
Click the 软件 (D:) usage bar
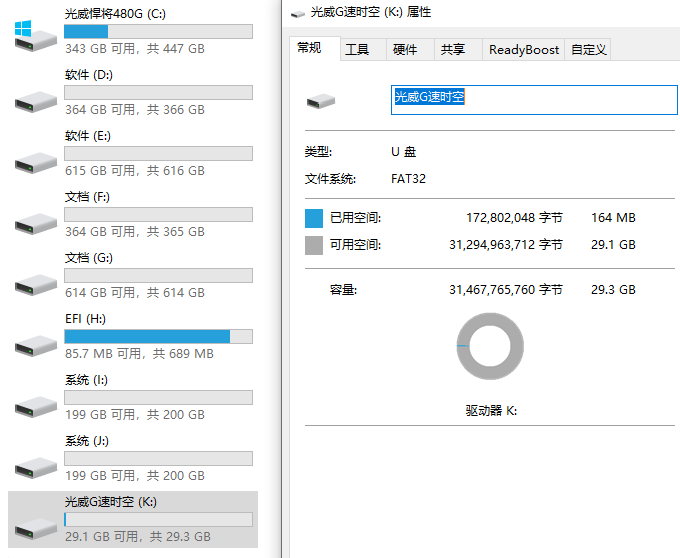pyautogui.click(x=158, y=92)
